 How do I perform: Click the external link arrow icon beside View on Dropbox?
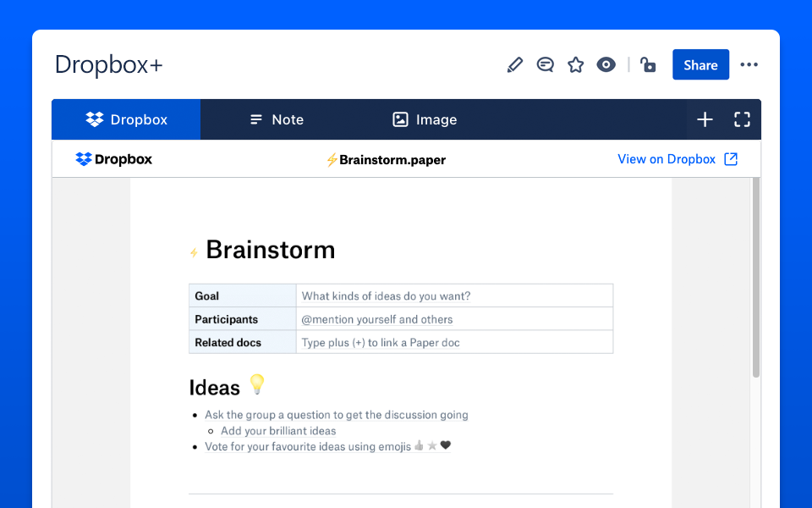tap(731, 159)
